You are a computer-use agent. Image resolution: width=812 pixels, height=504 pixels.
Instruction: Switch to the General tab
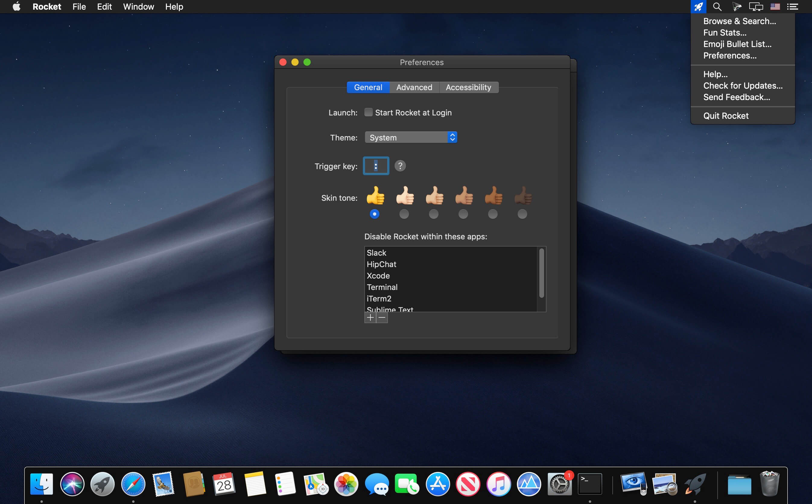pyautogui.click(x=368, y=87)
